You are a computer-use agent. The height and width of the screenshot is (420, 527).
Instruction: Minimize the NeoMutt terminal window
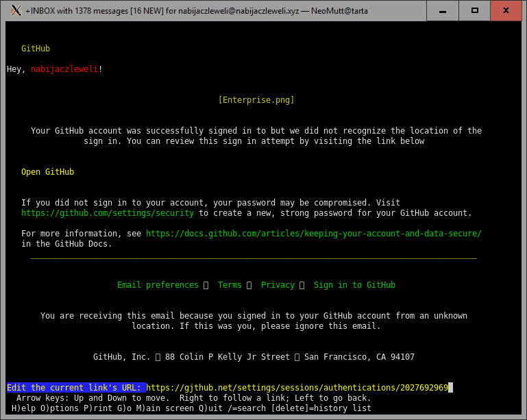[443, 10]
